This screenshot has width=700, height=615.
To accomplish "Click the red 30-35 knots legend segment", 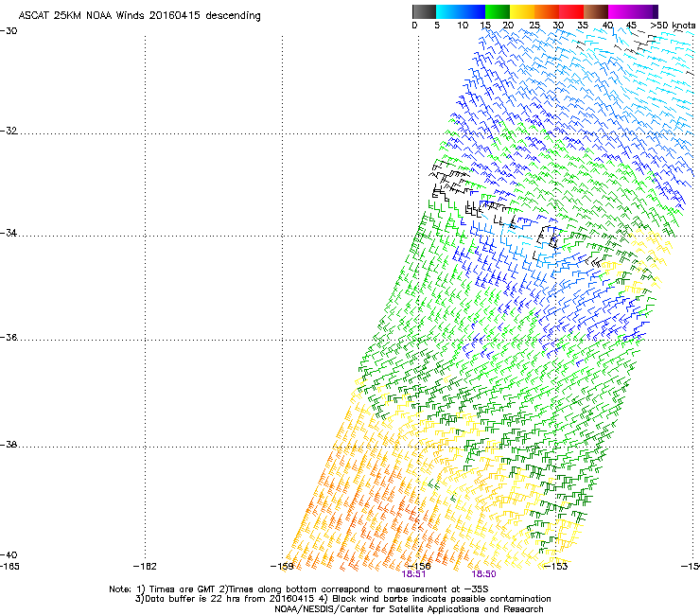I will pyautogui.click(x=571, y=11).
